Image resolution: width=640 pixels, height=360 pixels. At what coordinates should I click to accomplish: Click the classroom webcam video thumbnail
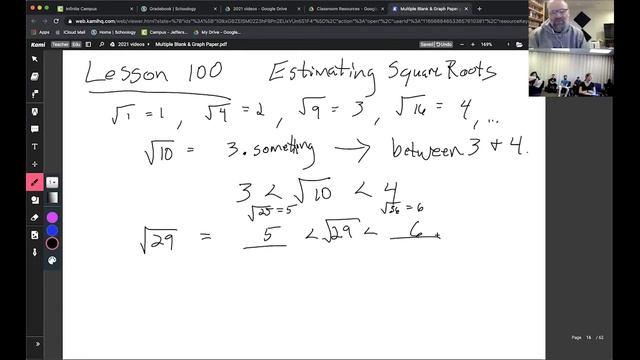pyautogui.click(x=571, y=73)
